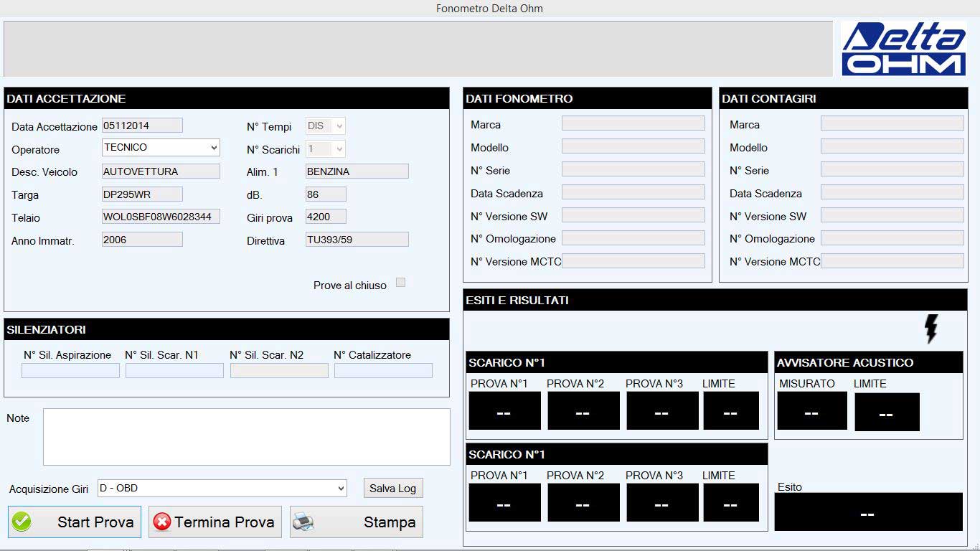This screenshot has height=551, width=980.
Task: Click the SILENZIATORI section header
Action: point(227,329)
